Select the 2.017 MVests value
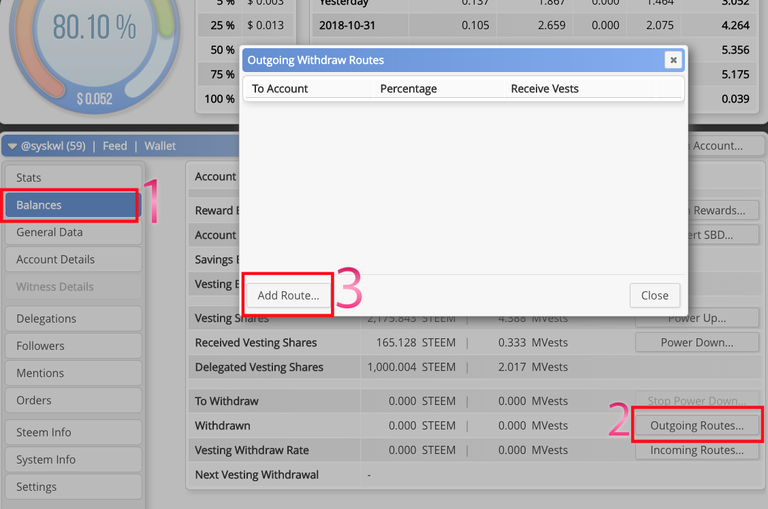The width and height of the screenshot is (768, 509). click(x=533, y=367)
